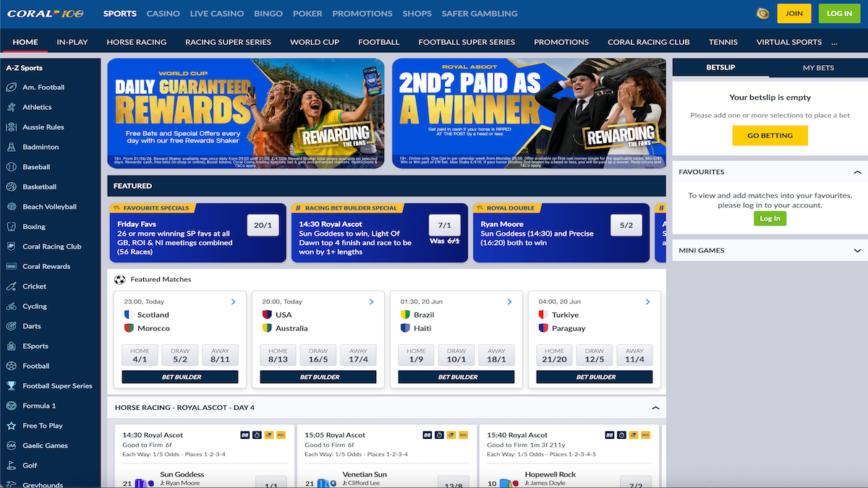
Task: Open the 15:05 Royal Ascot race
Action: pyautogui.click(x=335, y=435)
